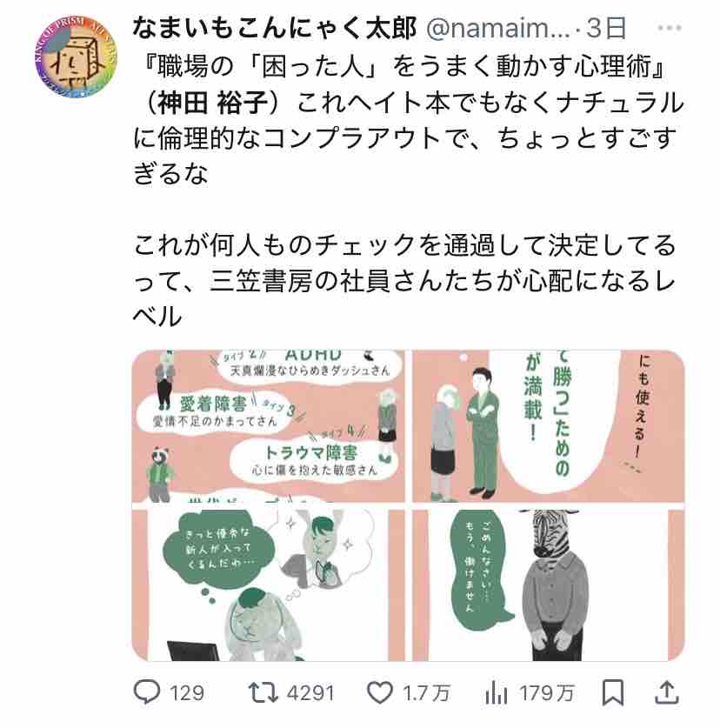This screenshot has width=720, height=728.
Task: Tap the repost icon showing 4291
Action: [x=263, y=692]
